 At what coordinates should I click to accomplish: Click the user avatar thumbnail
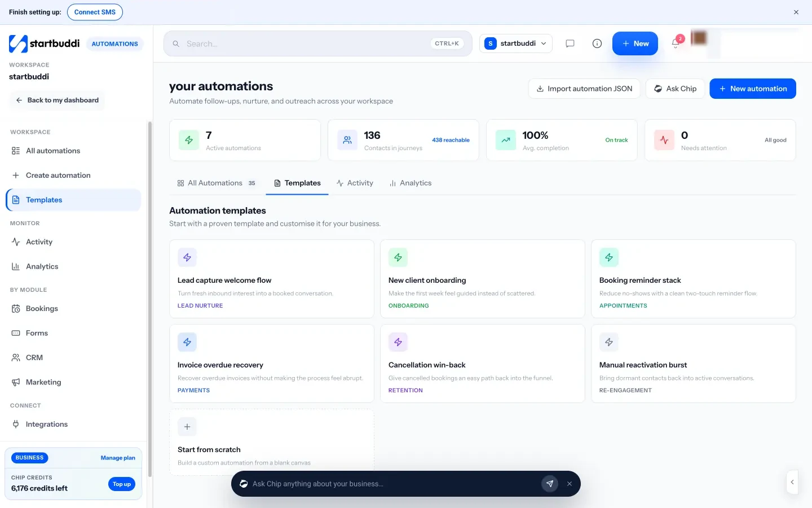tap(699, 38)
